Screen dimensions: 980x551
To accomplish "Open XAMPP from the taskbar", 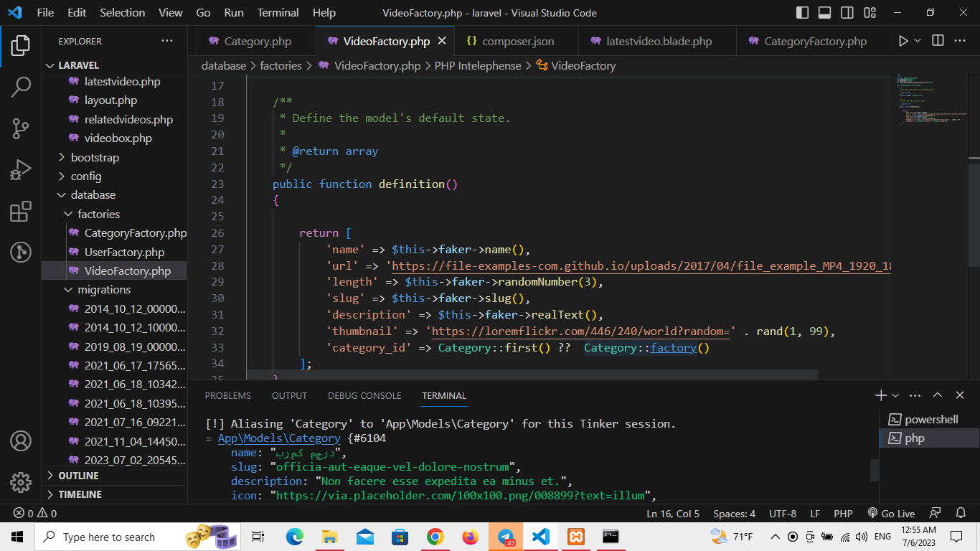I will point(576,537).
